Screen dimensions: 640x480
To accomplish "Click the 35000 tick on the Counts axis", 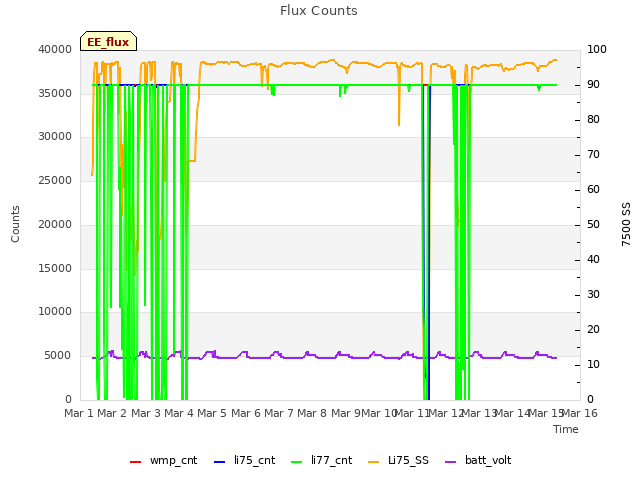I will coord(55,93).
